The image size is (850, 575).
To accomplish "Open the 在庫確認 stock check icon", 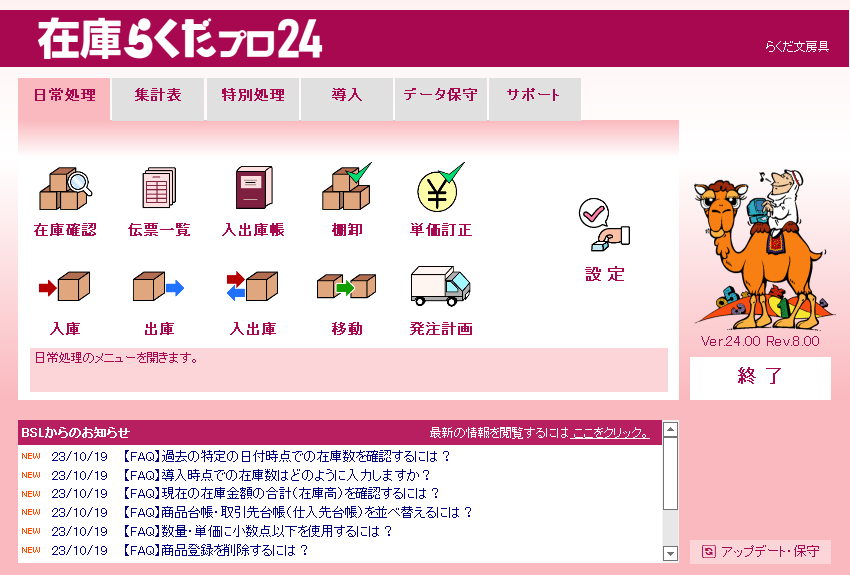I will (65, 189).
